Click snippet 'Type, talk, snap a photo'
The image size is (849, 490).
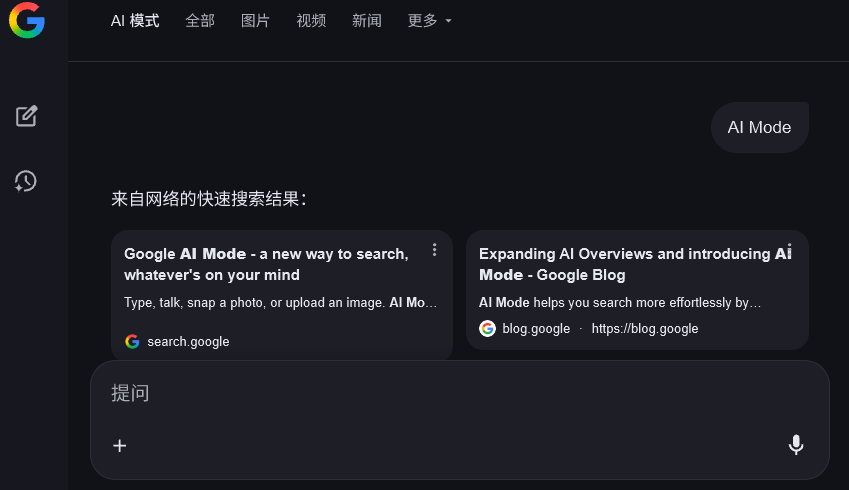[280, 303]
